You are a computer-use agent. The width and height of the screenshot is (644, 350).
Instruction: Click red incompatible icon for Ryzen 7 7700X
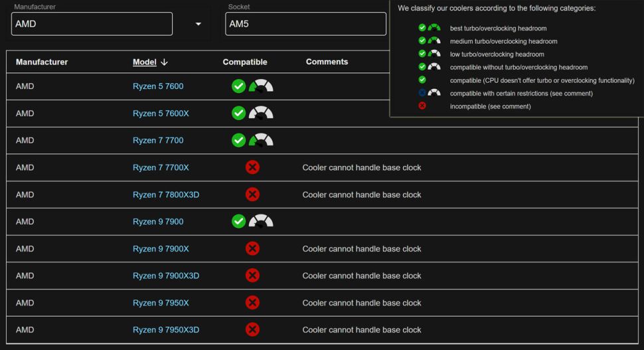252,167
